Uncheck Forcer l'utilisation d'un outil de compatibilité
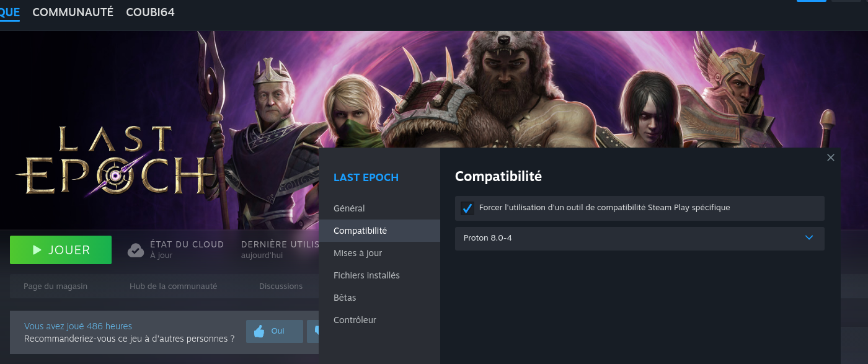The height and width of the screenshot is (364, 868). click(x=467, y=208)
